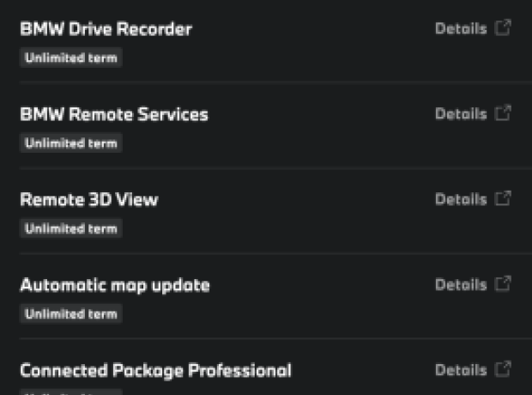
Task: Open Details link for Remote 3D View
Action: (x=461, y=199)
